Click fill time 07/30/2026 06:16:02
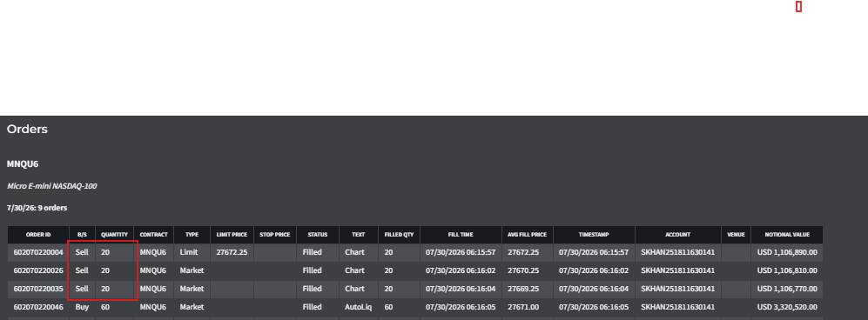Screen dimensions: 868x320 (x=461, y=270)
